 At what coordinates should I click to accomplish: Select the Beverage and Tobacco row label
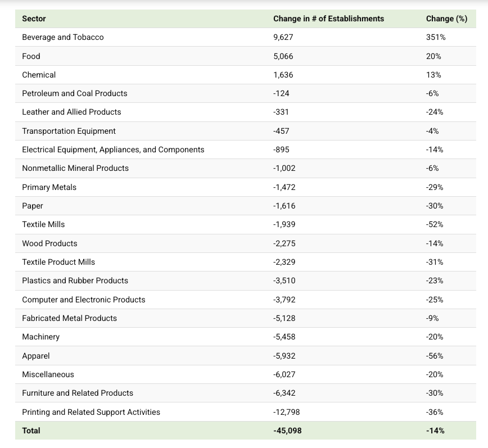(x=63, y=37)
